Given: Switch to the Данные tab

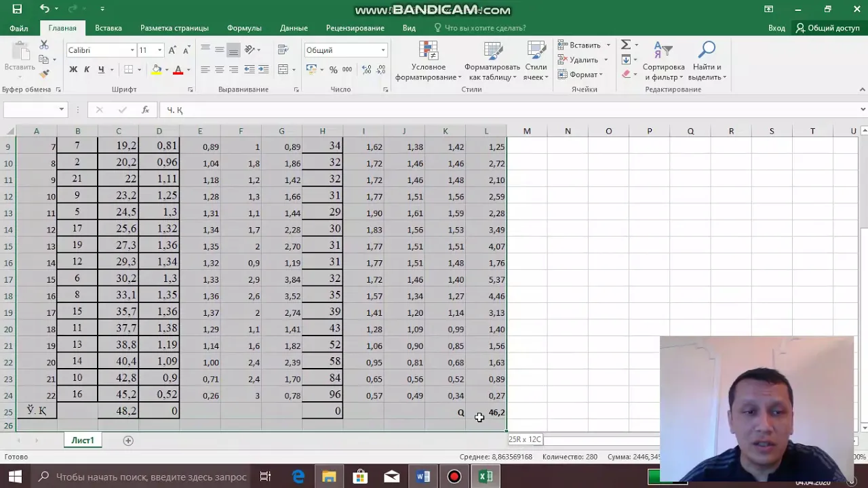Looking at the screenshot, I should coord(294,28).
